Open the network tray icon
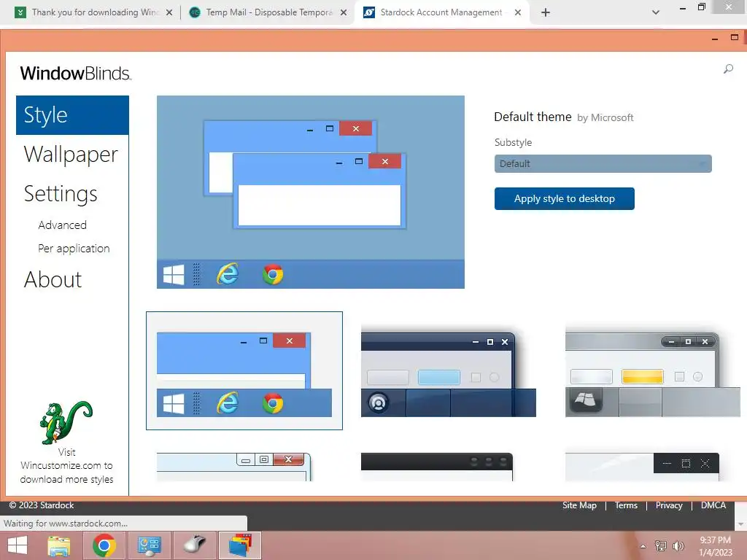 pos(661,545)
